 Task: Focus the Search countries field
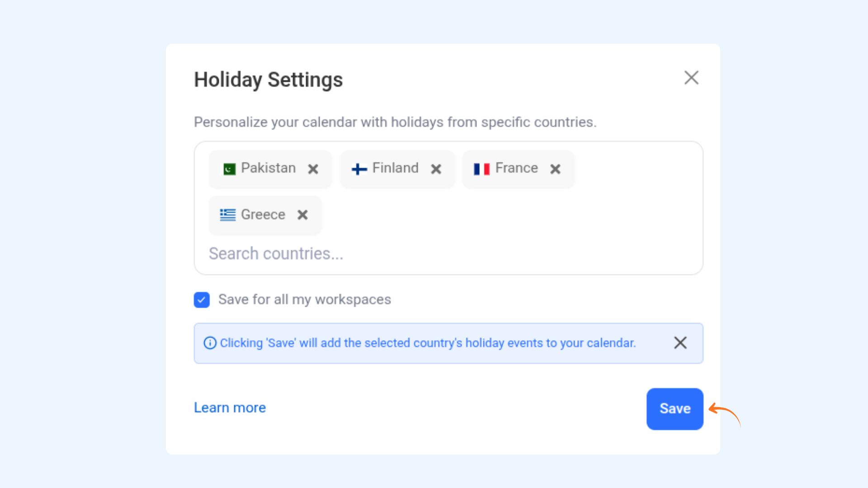pyautogui.click(x=448, y=253)
